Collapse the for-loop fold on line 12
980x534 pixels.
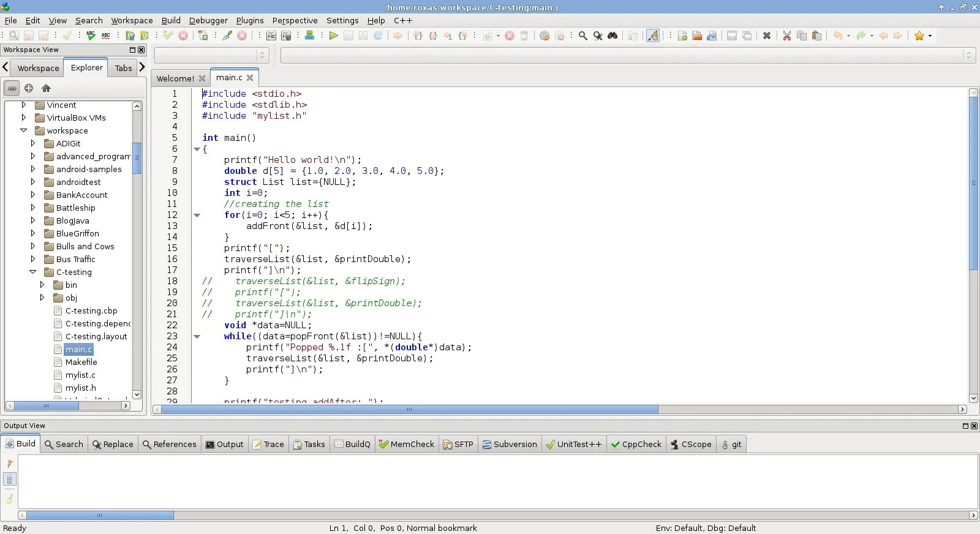point(197,215)
